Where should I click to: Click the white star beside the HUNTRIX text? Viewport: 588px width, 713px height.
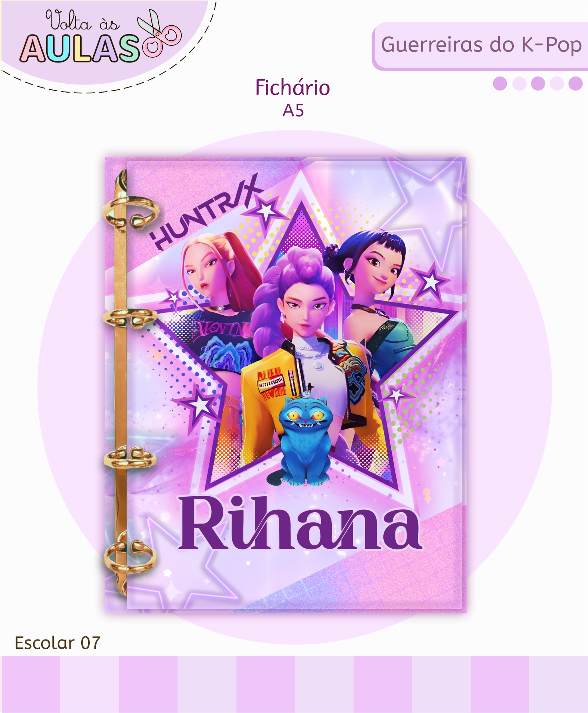pos(265,212)
